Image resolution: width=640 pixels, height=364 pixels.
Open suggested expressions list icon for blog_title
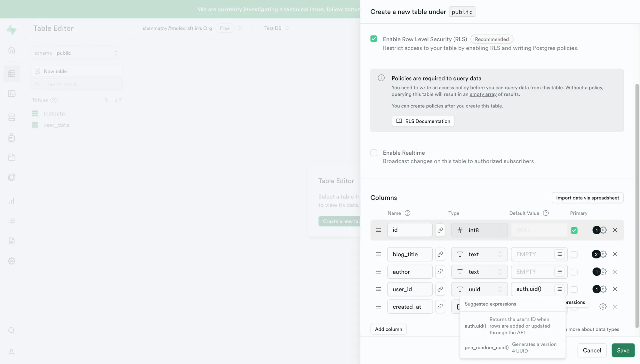559,254
